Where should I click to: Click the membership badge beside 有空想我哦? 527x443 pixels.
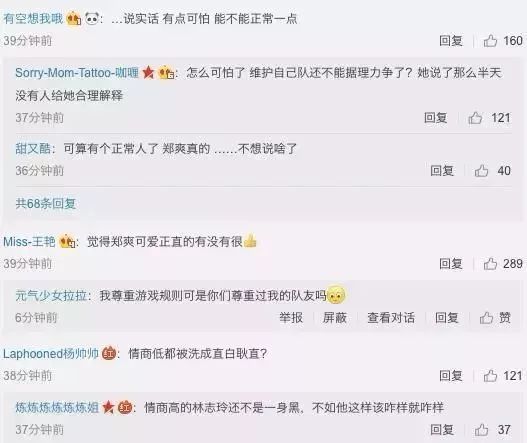tap(74, 18)
